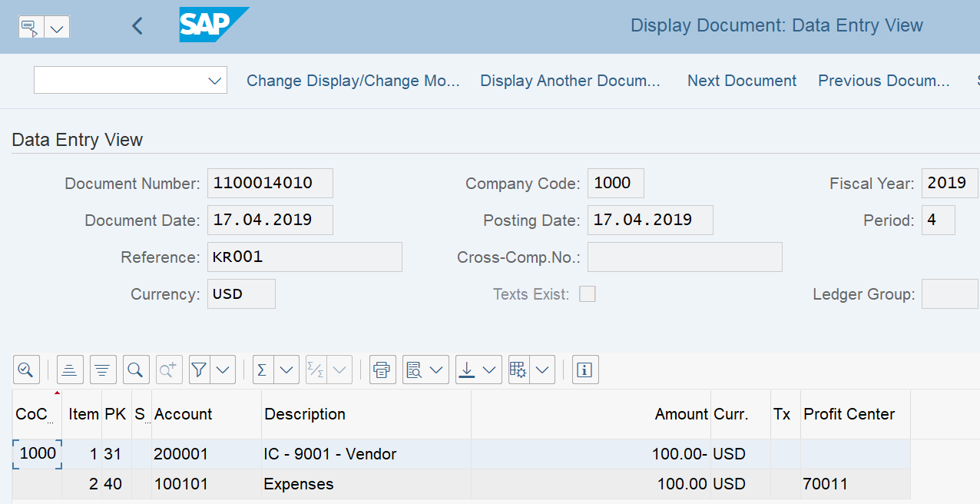980x504 pixels.
Task: Click the information icon in table toolbar
Action: pos(585,370)
